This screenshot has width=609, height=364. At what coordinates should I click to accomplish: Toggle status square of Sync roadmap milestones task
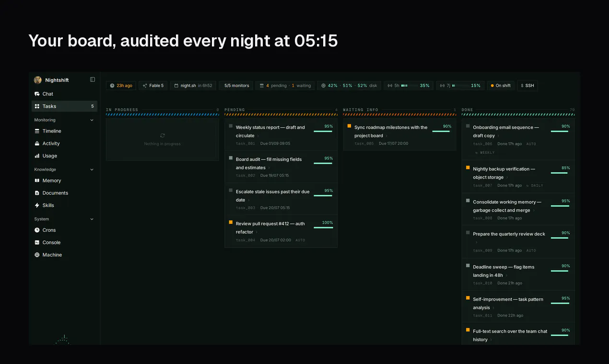(x=350, y=126)
